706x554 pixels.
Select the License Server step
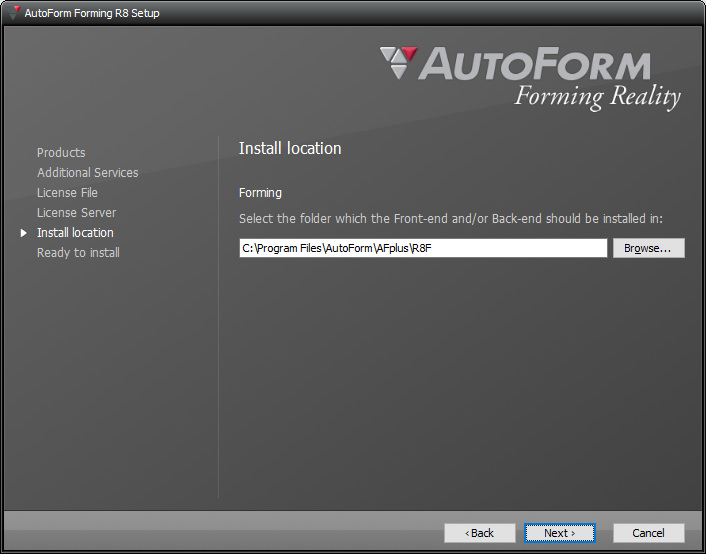[77, 213]
